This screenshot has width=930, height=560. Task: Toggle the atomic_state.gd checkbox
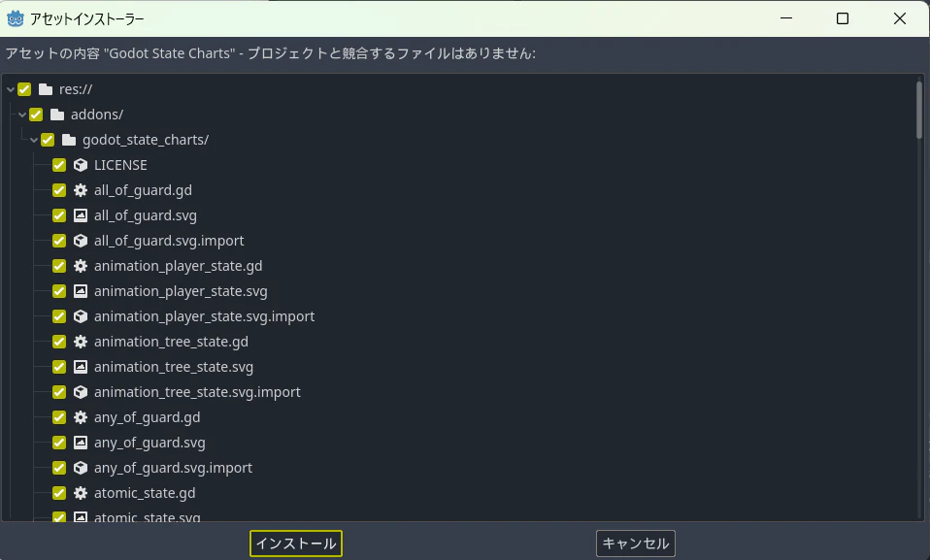59,493
